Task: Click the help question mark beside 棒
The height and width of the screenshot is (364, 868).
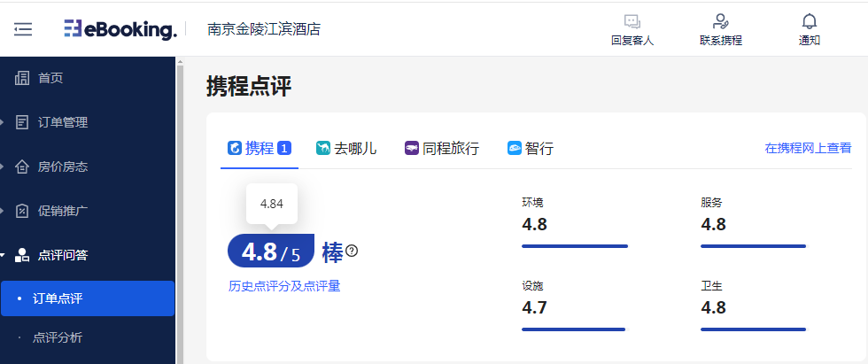Action: click(353, 252)
